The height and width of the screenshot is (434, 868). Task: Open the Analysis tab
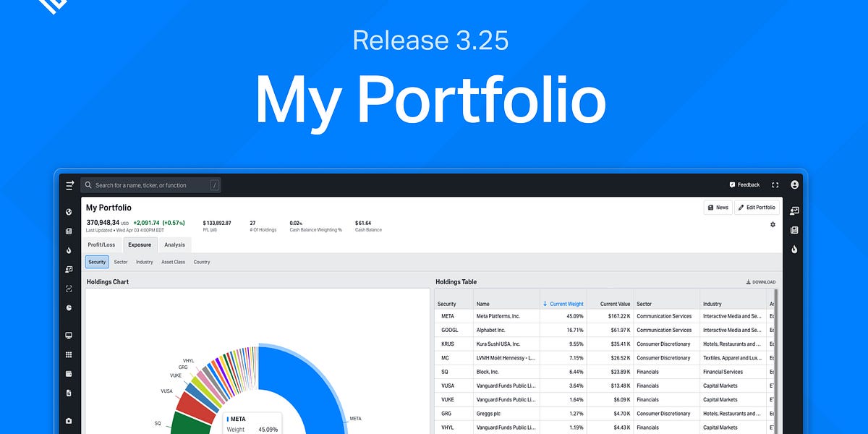tap(174, 244)
